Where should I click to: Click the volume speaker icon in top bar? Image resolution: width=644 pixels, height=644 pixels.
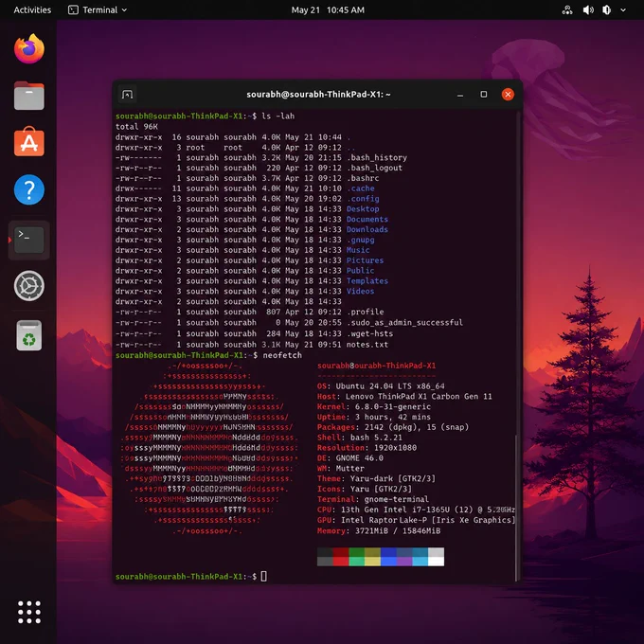588,9
